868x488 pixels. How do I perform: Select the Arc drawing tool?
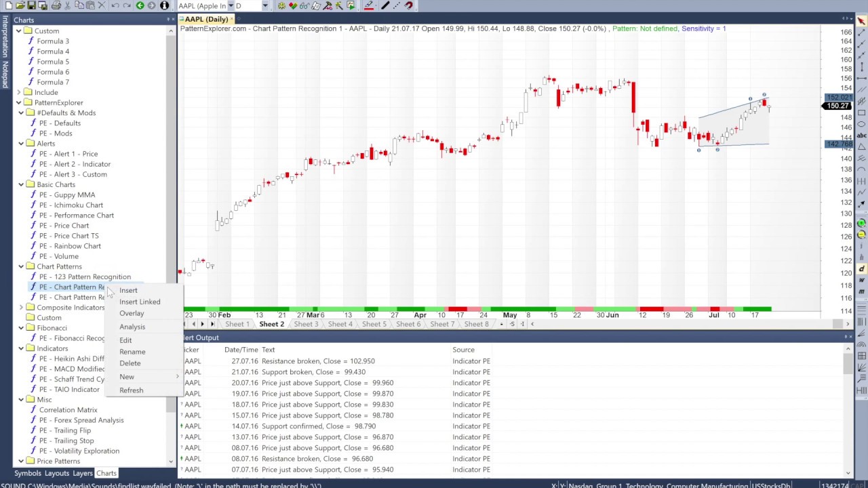tap(861, 169)
